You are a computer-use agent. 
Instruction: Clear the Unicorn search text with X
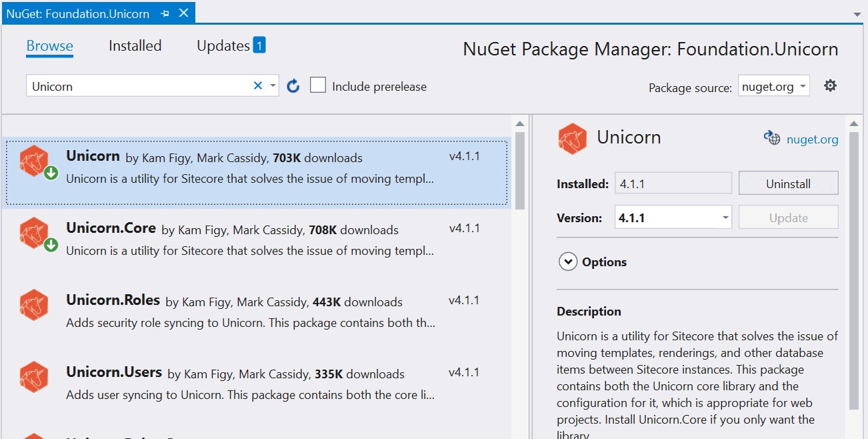pyautogui.click(x=258, y=85)
